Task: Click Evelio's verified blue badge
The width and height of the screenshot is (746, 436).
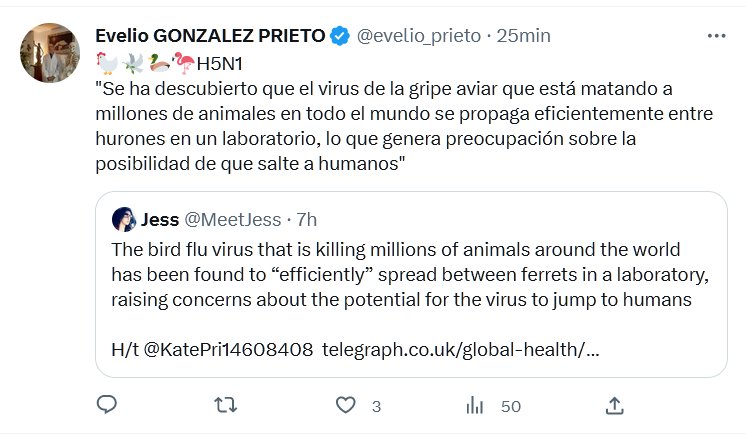Action: coord(340,36)
